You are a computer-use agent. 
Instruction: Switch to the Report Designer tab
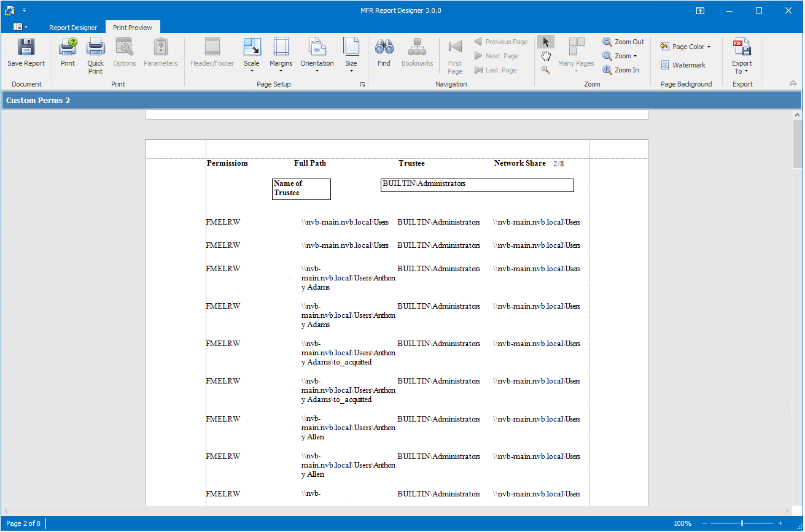[72, 27]
